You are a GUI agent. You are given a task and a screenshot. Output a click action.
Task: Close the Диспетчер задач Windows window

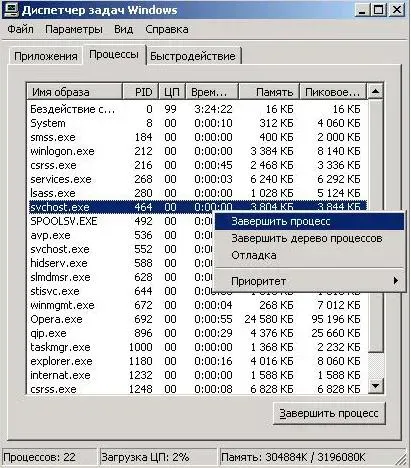click(x=397, y=9)
